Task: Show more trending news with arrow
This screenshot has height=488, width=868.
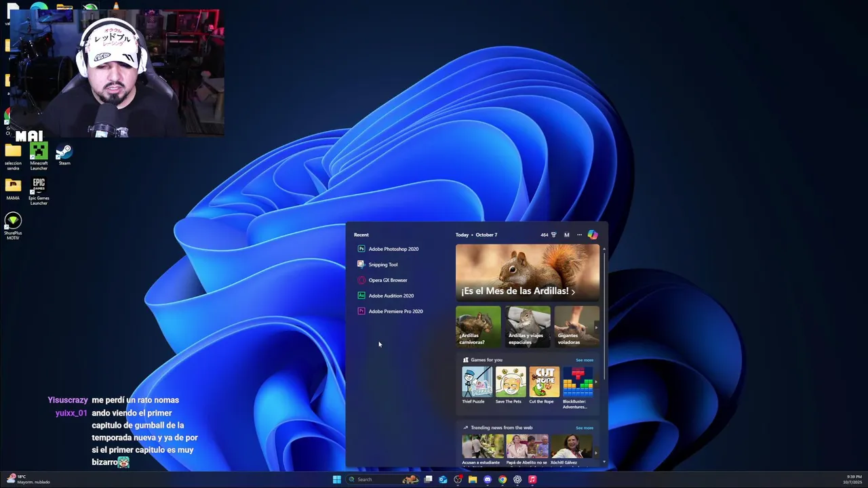Action: tap(596, 452)
